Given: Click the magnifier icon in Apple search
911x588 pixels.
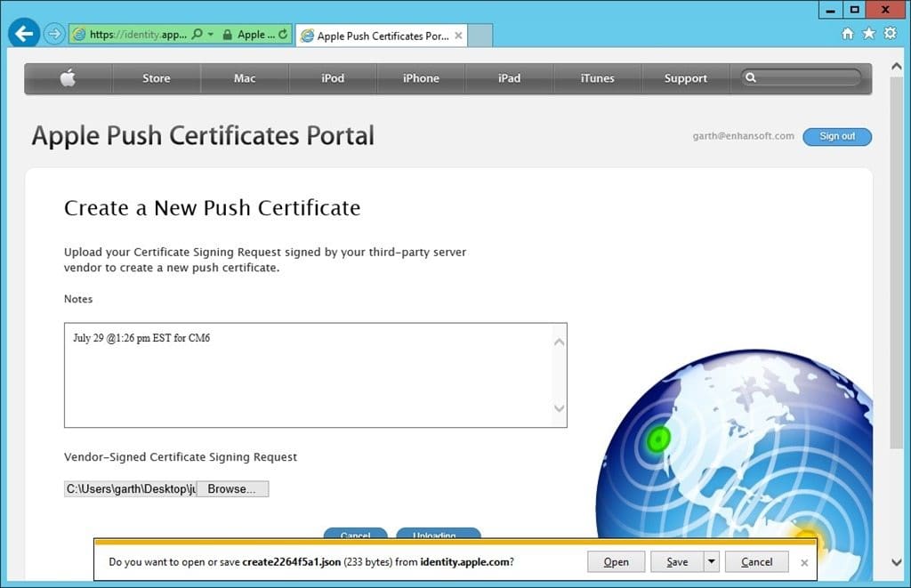Looking at the screenshot, I should point(751,77).
